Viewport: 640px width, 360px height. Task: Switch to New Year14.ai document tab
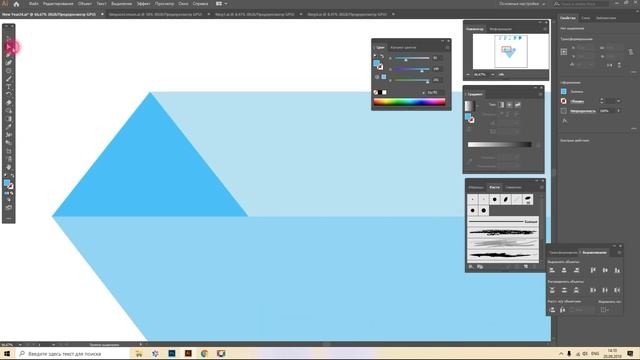pyautogui.click(x=49, y=14)
